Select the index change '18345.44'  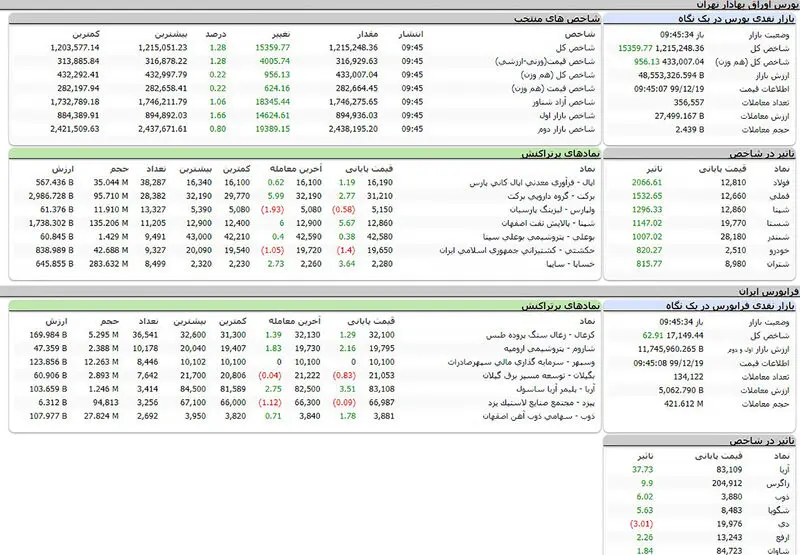272,102
